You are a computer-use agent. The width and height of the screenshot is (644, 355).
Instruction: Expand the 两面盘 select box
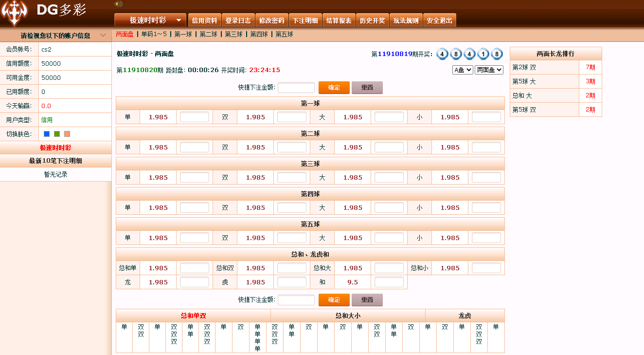489,70
